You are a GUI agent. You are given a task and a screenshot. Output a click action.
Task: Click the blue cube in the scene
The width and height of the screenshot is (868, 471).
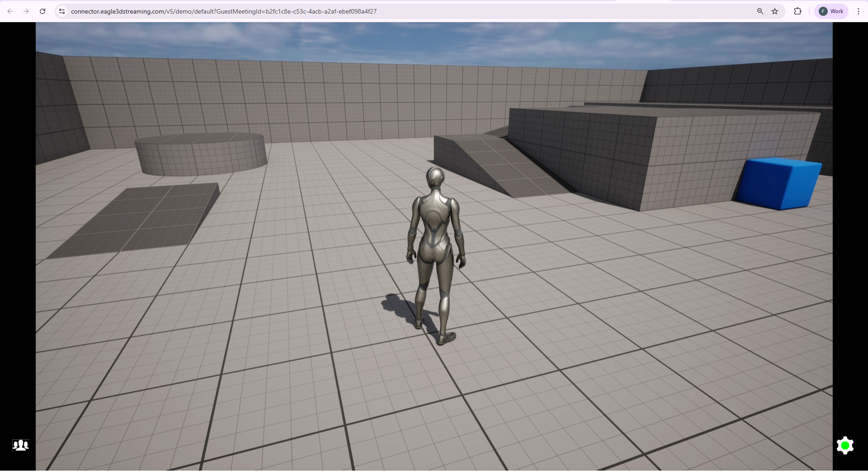779,183
